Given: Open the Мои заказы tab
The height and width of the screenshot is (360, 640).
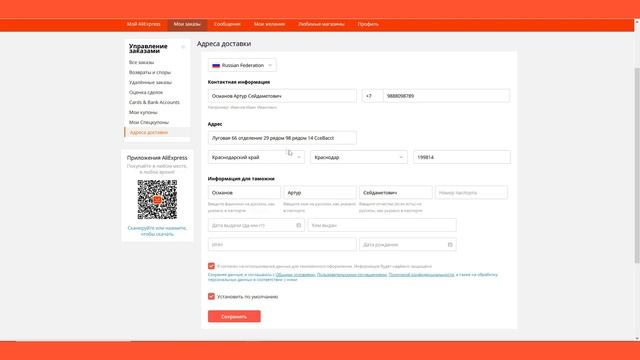Looking at the screenshot, I should click(x=187, y=24).
